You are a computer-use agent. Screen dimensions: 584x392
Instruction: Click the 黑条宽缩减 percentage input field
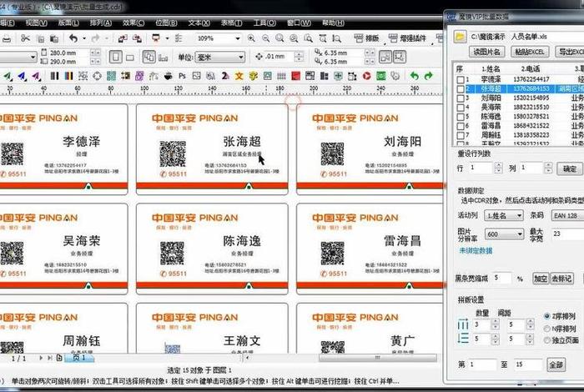pos(501,278)
